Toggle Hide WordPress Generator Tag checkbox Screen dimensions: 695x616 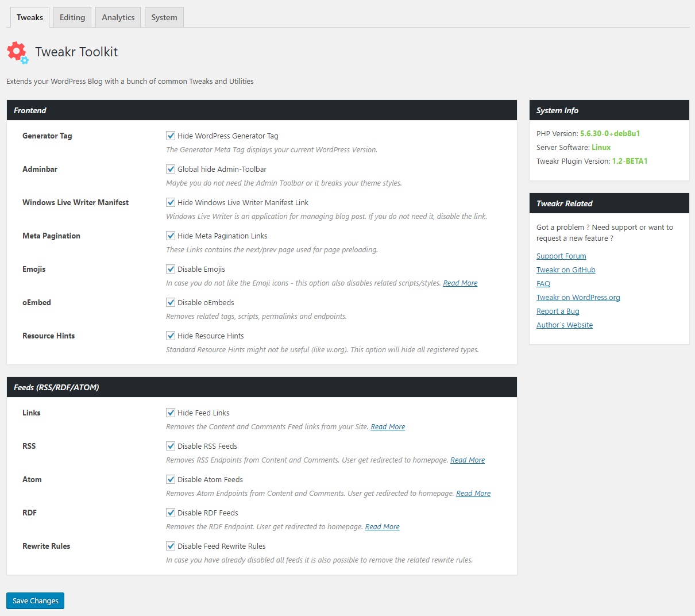click(x=171, y=136)
